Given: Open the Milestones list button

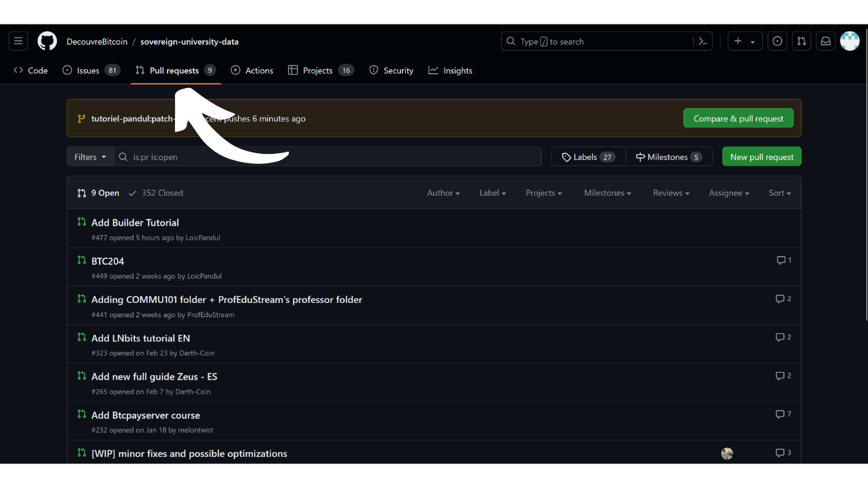Looking at the screenshot, I should click(669, 157).
